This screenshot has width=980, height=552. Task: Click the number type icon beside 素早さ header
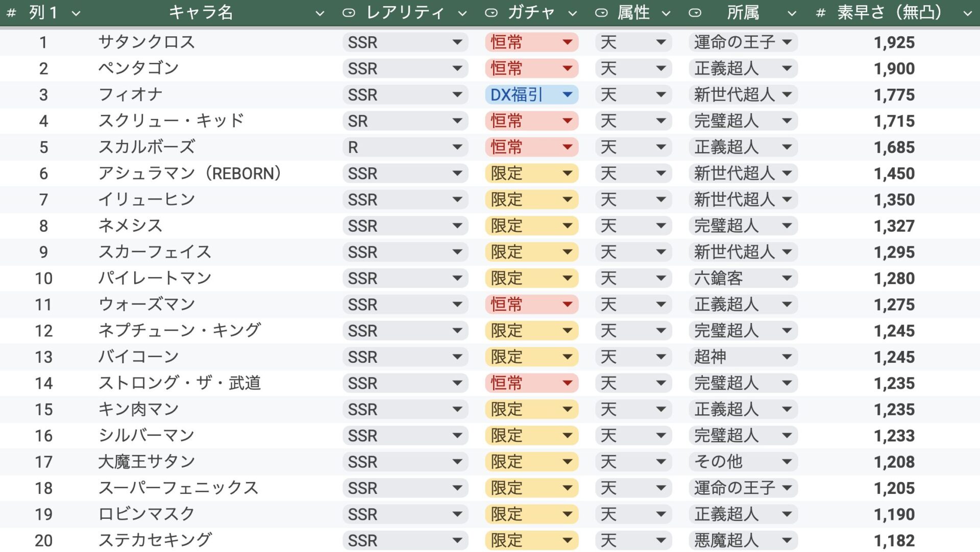click(x=821, y=13)
